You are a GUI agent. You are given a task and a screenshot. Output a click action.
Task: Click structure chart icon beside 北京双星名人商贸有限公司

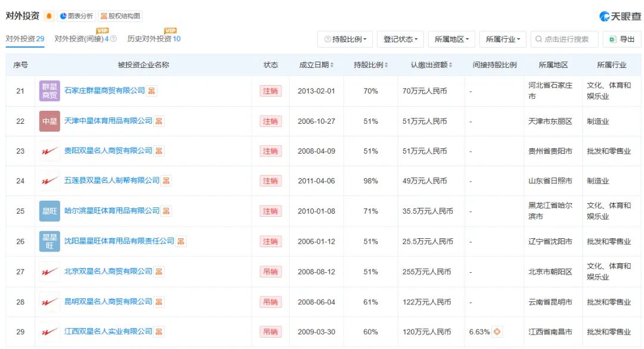[159, 272]
